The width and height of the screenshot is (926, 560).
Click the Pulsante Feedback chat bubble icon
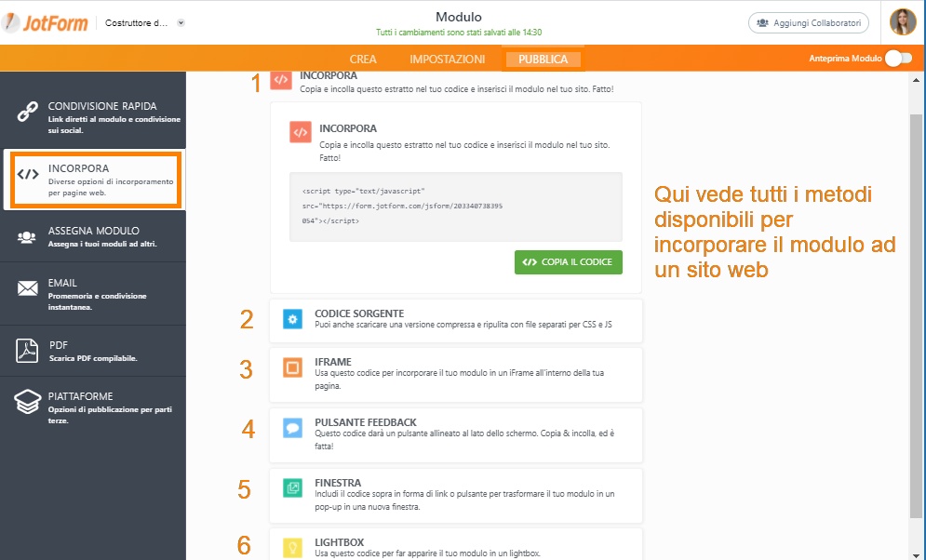(293, 429)
